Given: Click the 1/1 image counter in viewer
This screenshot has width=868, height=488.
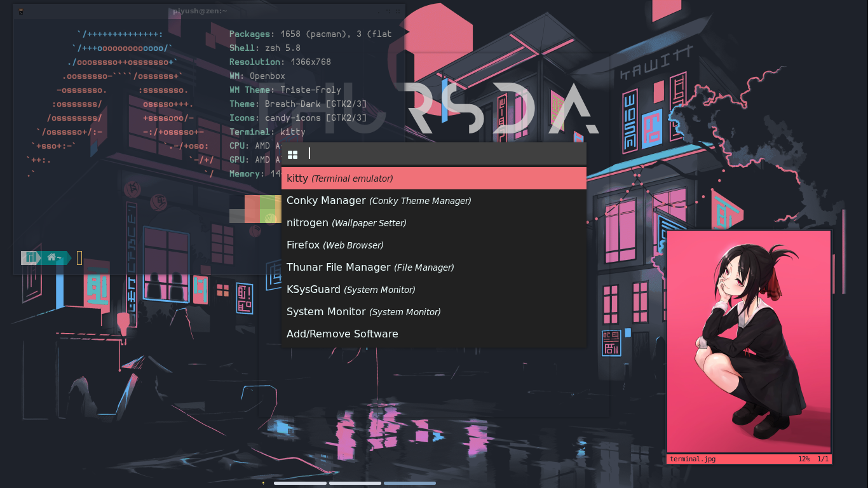Looking at the screenshot, I should (x=823, y=459).
